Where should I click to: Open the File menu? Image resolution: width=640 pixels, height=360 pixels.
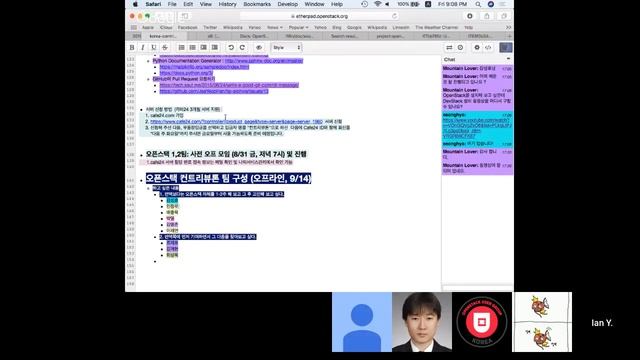pyautogui.click(x=172, y=4)
